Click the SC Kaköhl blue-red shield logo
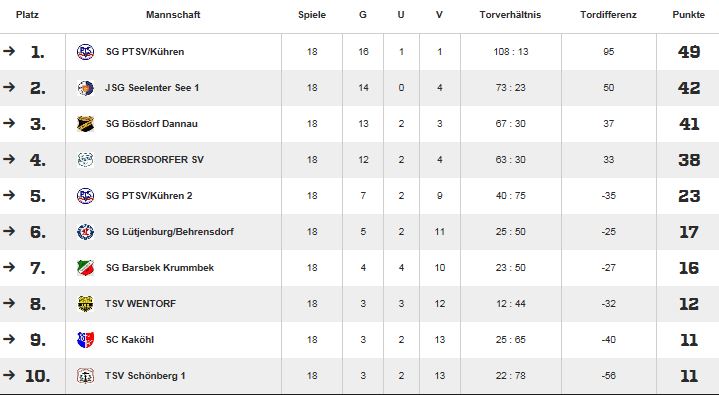 86,340
